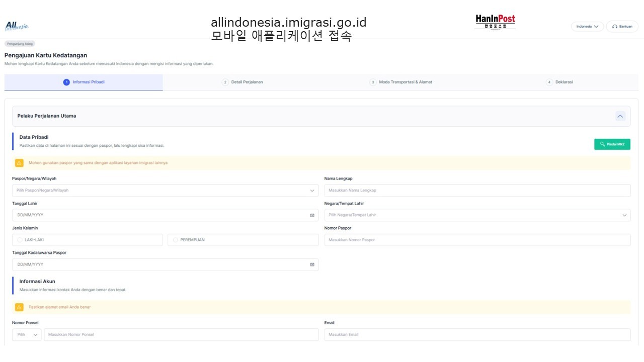The width and height of the screenshot is (644, 362).
Task: Open phone country code Pilih dropdown
Action: click(27, 335)
